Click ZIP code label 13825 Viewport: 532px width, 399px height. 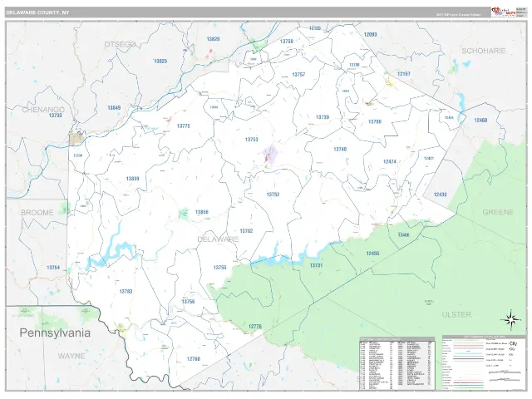tap(160, 61)
